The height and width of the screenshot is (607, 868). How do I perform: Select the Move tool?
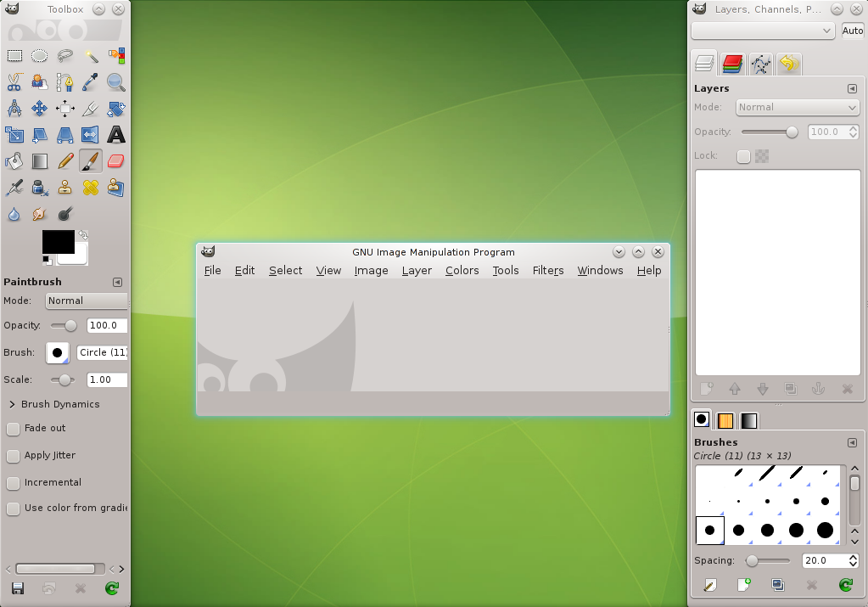point(39,109)
